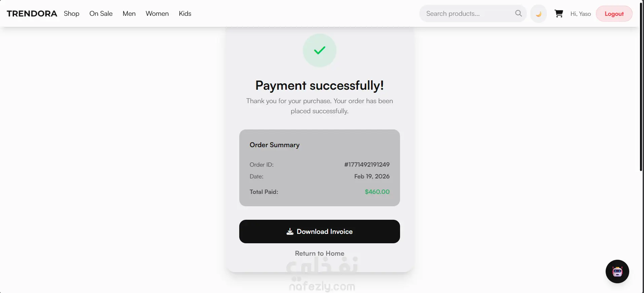Open the Men category

pos(129,14)
